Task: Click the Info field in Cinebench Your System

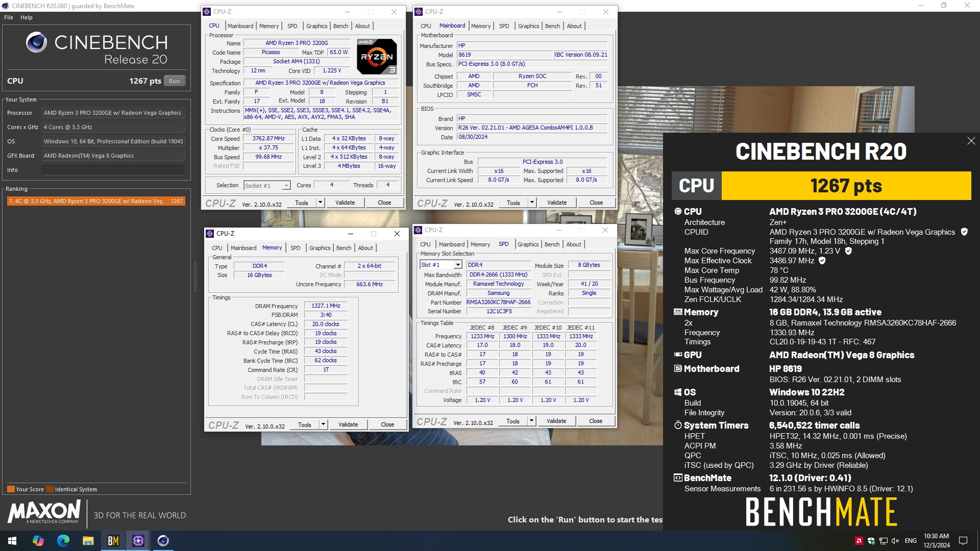Action: [x=113, y=170]
